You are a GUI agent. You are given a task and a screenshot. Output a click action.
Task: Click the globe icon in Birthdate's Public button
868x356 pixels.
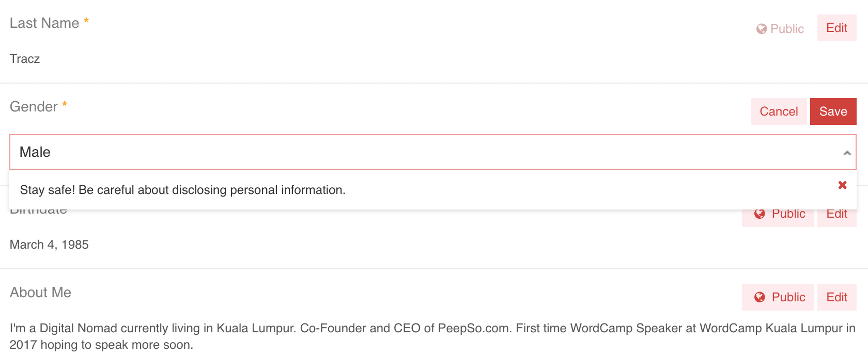coord(760,214)
